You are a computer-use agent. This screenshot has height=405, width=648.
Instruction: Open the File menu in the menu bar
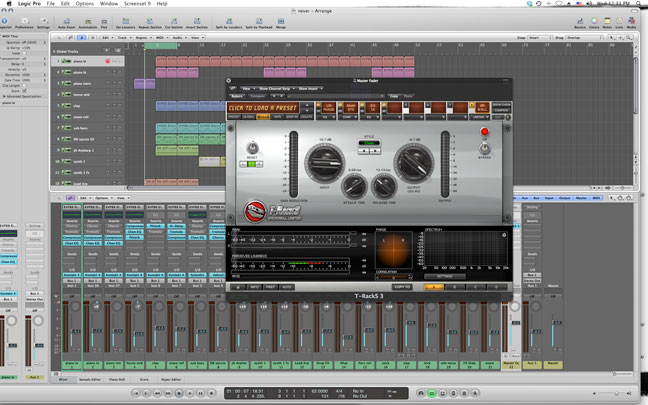[x=50, y=3]
